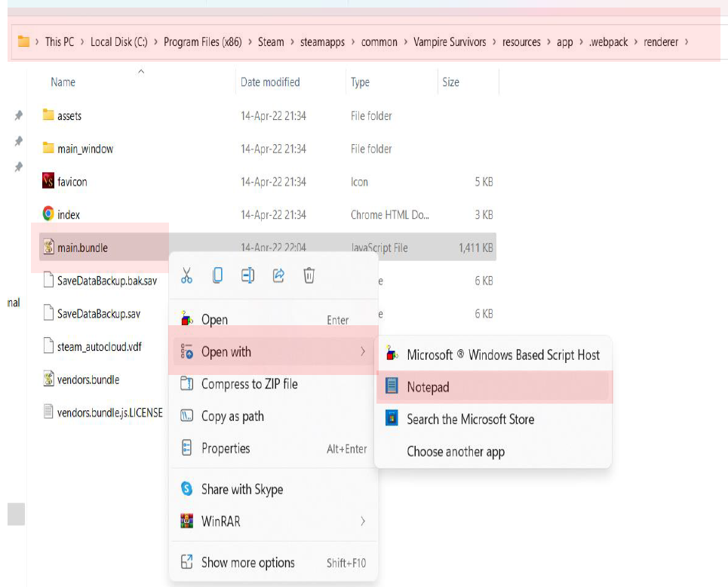The height and width of the screenshot is (587, 728).
Task: Select Compress to ZIP file
Action: pyautogui.click(x=274, y=383)
